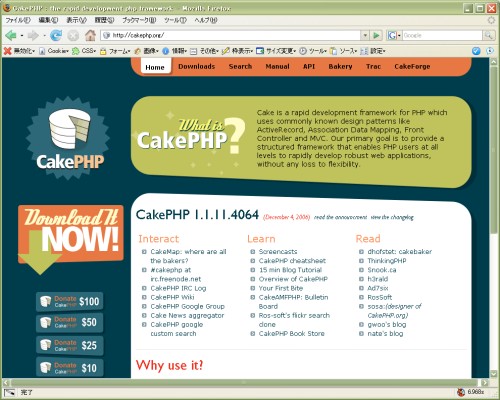Viewport: 500px width, 400px height.
Task: Open the 'read the announcement' link
Action: coord(340,217)
